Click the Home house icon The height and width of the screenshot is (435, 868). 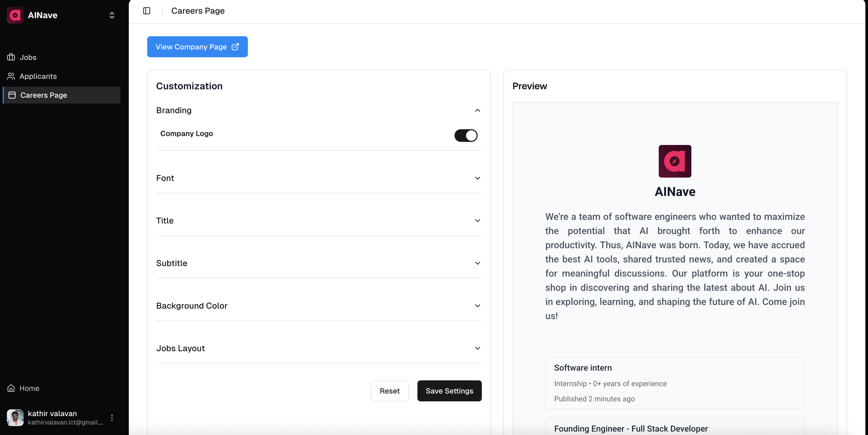(11, 388)
